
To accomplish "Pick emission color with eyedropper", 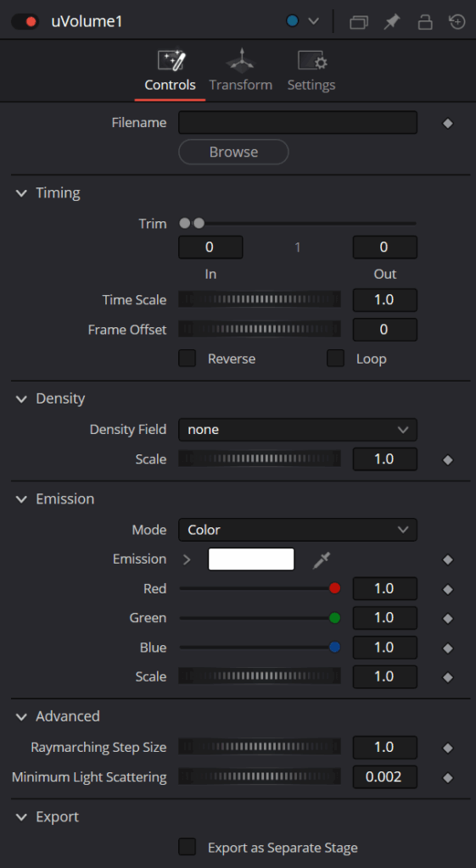I will [321, 559].
